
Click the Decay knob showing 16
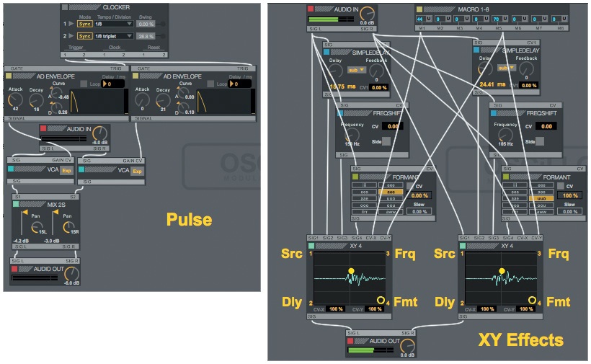click(37, 101)
